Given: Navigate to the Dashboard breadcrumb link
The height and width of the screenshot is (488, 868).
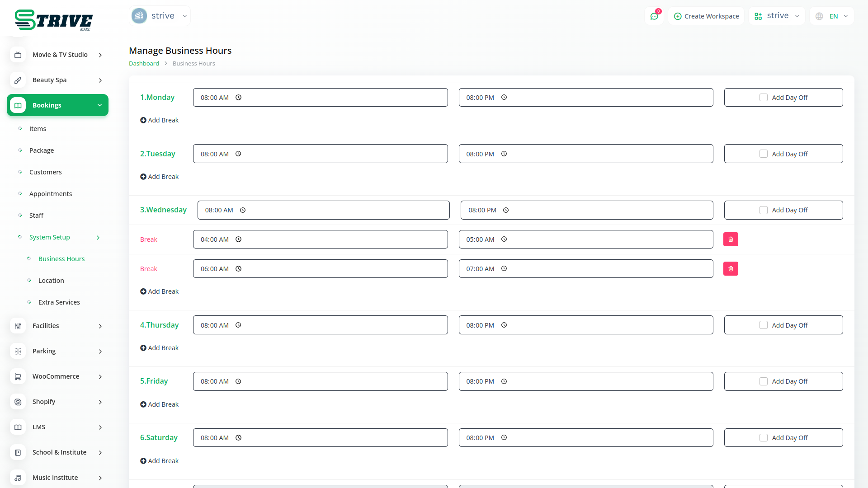Looking at the screenshot, I should (144, 64).
